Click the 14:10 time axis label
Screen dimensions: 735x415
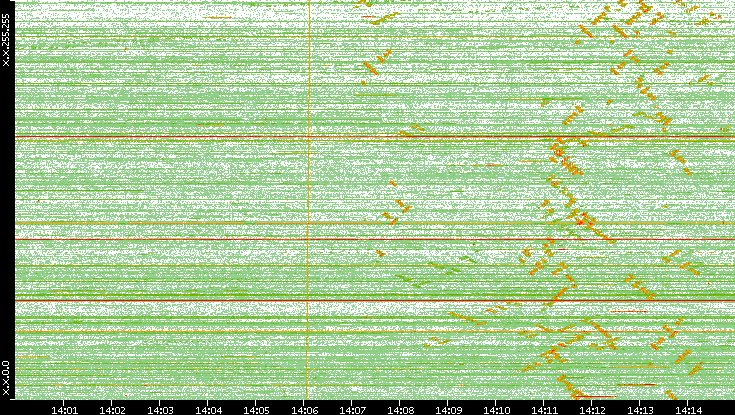(496, 410)
